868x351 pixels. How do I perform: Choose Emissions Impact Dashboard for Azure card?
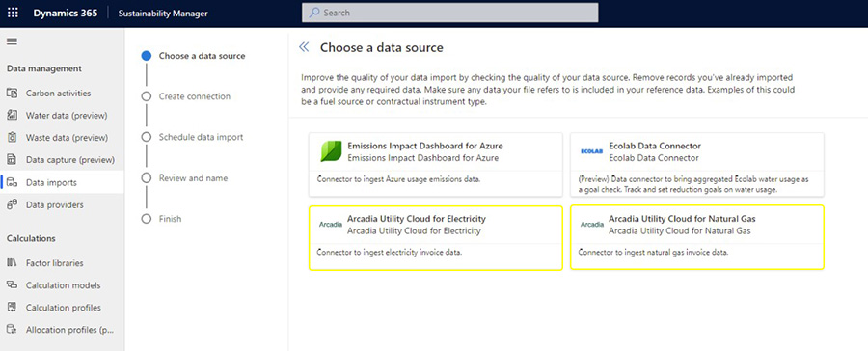click(436, 164)
